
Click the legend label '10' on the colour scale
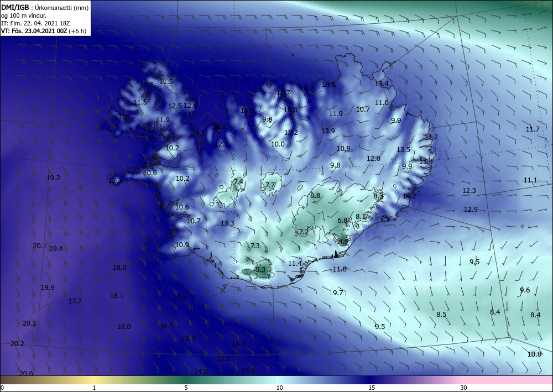pos(279,388)
